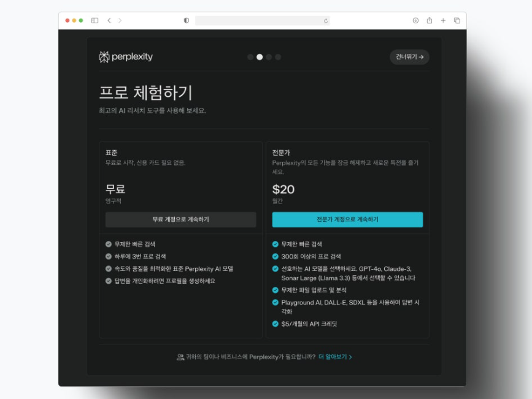Click the Safari share icon

tap(430, 20)
